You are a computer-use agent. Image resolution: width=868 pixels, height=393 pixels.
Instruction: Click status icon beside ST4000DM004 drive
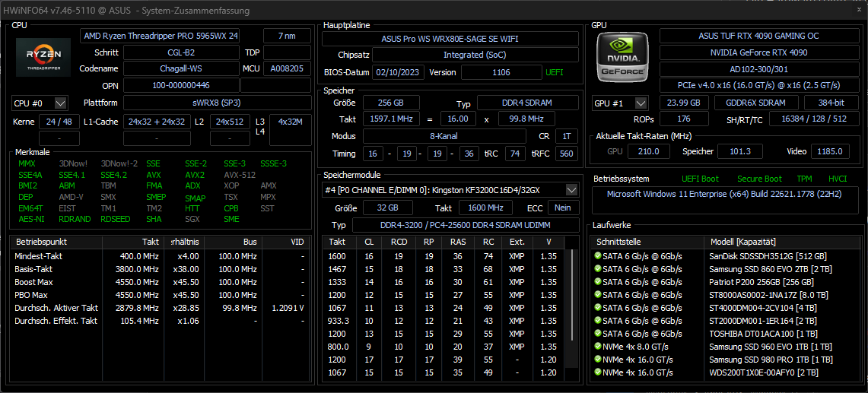597,308
